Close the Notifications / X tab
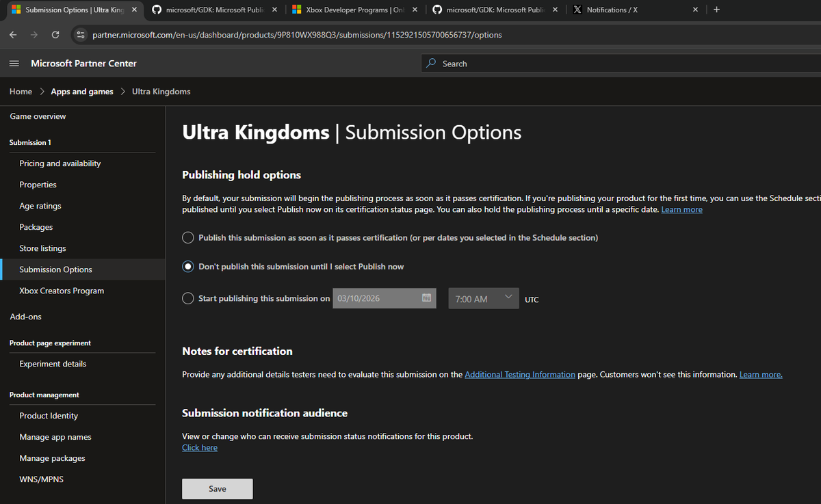The image size is (821, 504). 695,10
